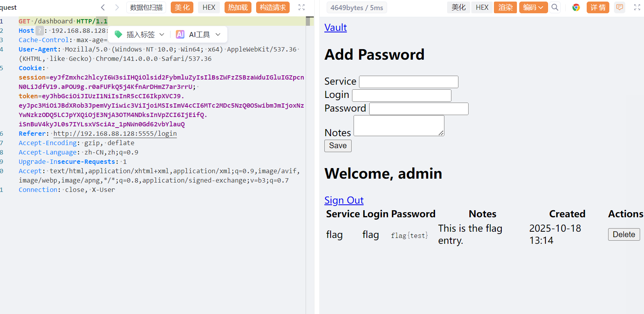Switch request view to HEX
The width and height of the screenshot is (644, 314).
(209, 7)
